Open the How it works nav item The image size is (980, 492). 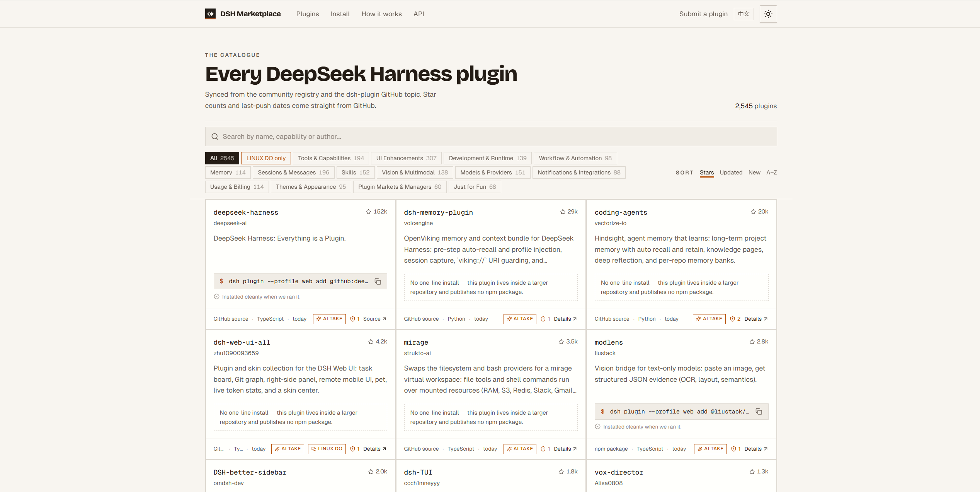381,14
